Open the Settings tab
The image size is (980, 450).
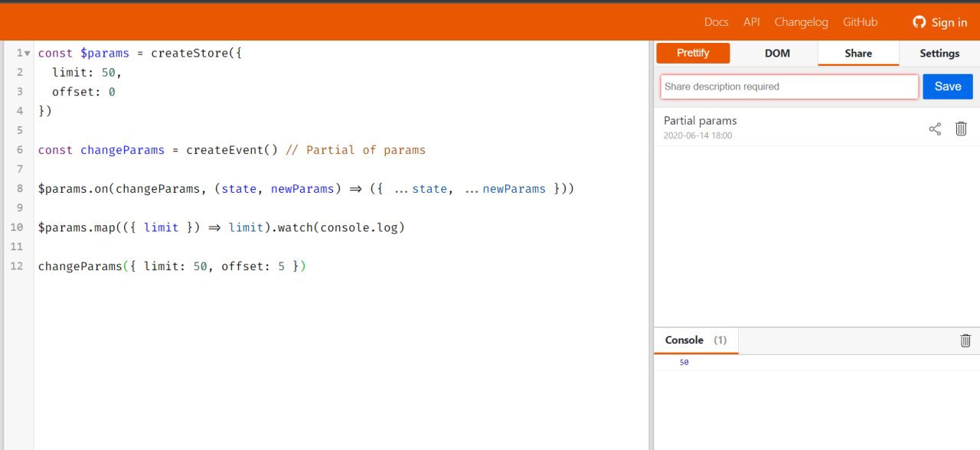pyautogui.click(x=939, y=53)
